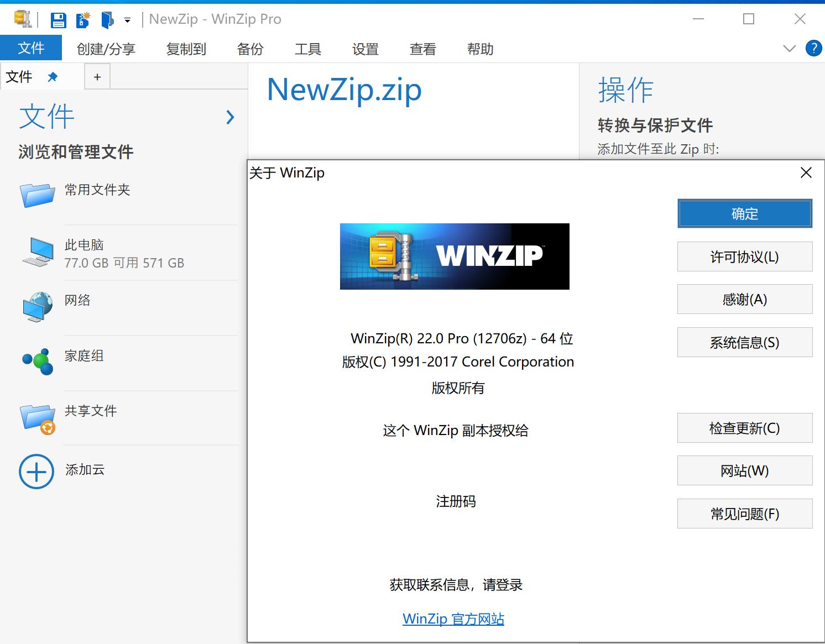This screenshot has height=644, width=825.
Task: Click the Save floppy disk icon
Action: point(58,20)
